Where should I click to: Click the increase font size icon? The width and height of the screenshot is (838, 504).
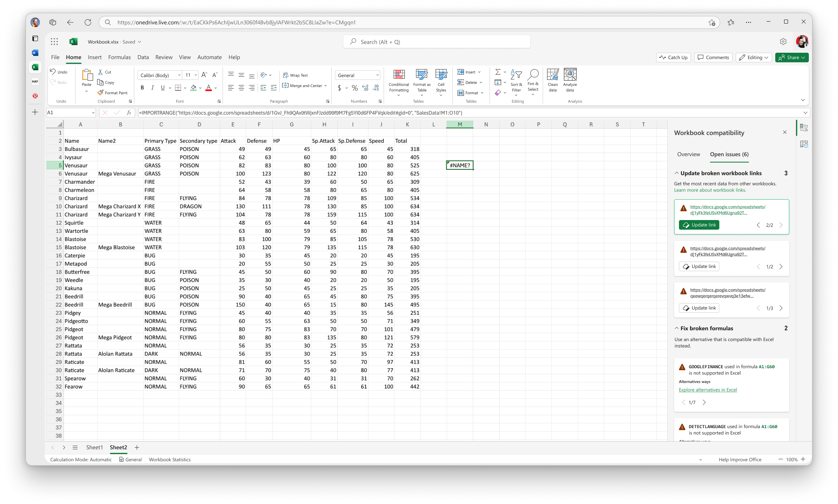204,75
